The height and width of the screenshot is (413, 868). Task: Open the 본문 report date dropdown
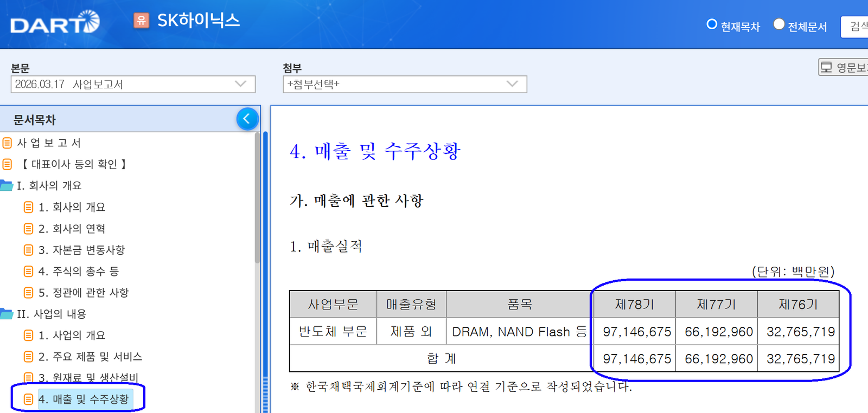133,84
